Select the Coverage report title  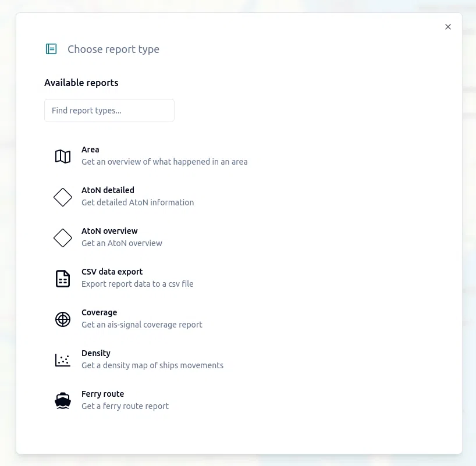click(x=100, y=312)
